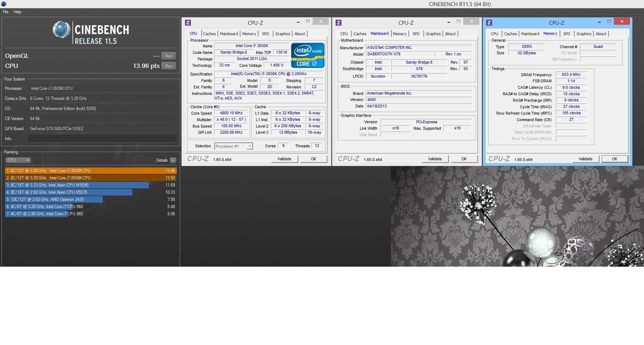The image size is (644, 345).
Task: Select Memory tab in Mainboard CPU-Z window
Action: pos(400,34)
